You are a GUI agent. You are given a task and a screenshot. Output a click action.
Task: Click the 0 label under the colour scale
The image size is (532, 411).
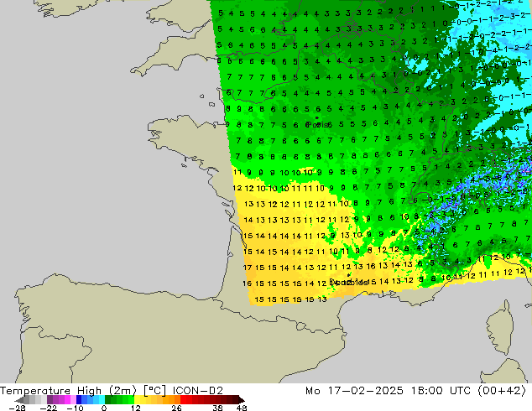point(104,408)
